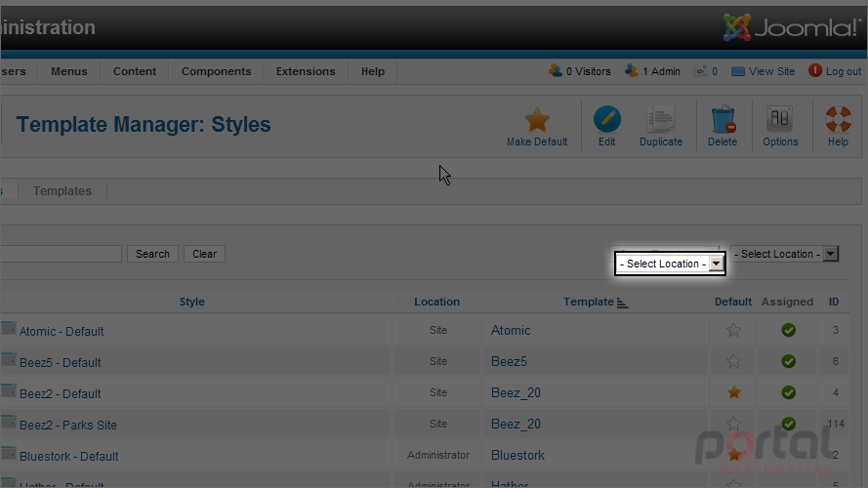Click the Assigned column header
Viewport: 868px width, 488px height.
(x=787, y=302)
